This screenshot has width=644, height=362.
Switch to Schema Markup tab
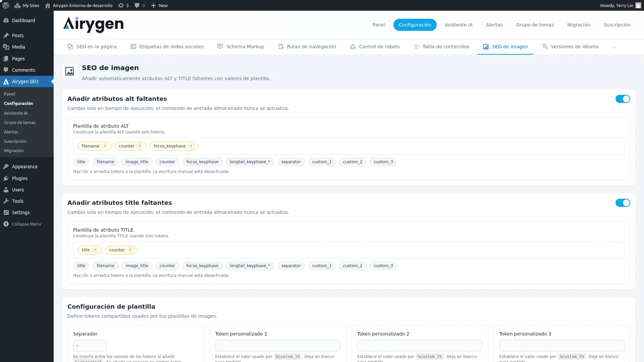[x=241, y=47]
